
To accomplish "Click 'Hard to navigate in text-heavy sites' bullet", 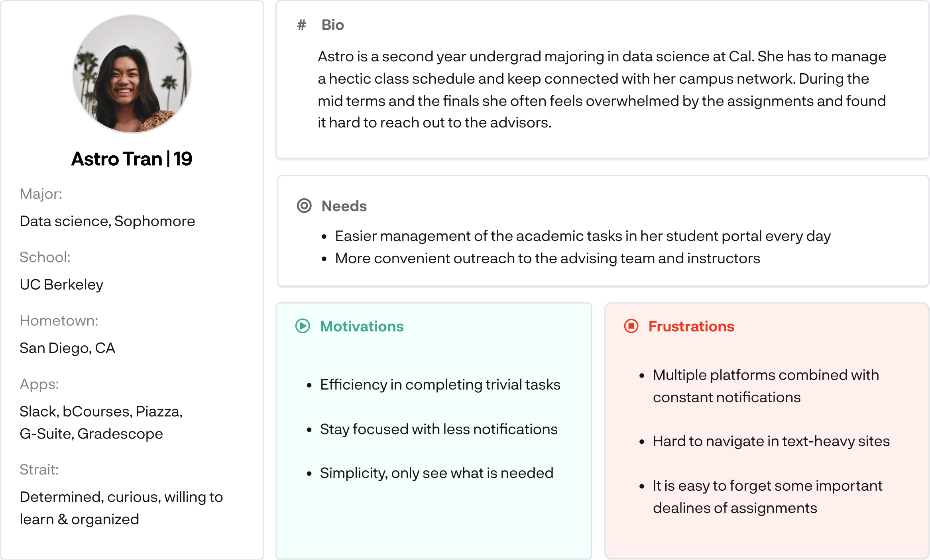I will coord(771,441).
